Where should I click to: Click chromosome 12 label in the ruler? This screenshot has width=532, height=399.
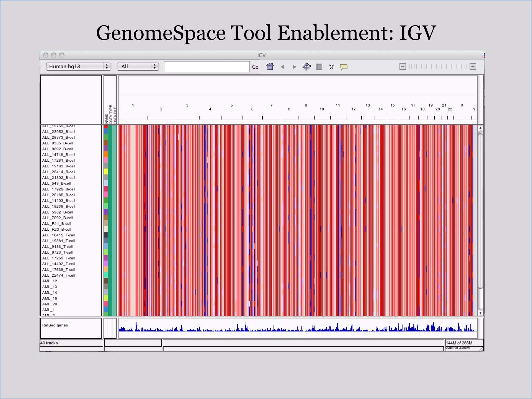click(x=354, y=109)
